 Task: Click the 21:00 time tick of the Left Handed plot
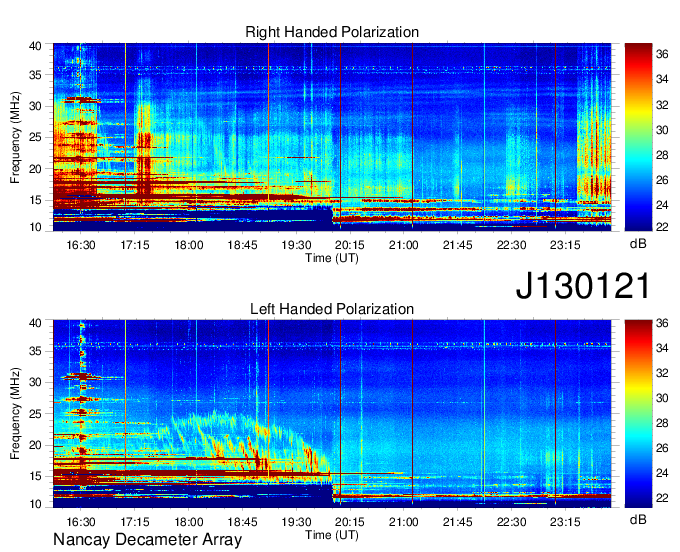404,521
